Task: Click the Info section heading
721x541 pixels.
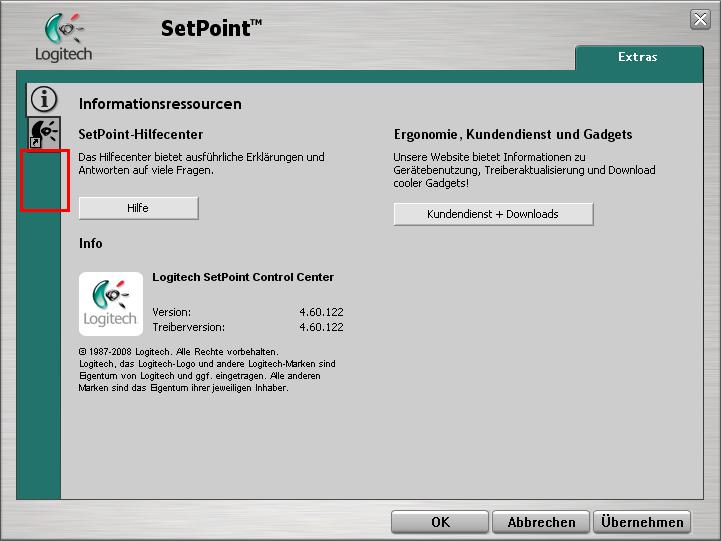Action: pyautogui.click(x=91, y=243)
